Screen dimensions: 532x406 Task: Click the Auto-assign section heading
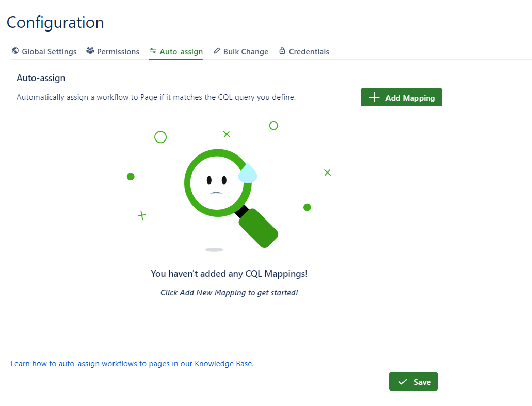click(x=41, y=79)
